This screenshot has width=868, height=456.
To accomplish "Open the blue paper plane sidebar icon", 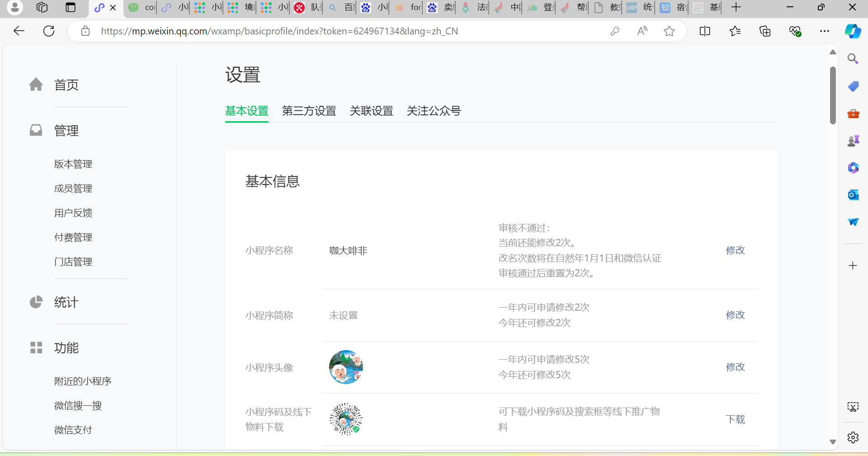I will click(x=853, y=222).
